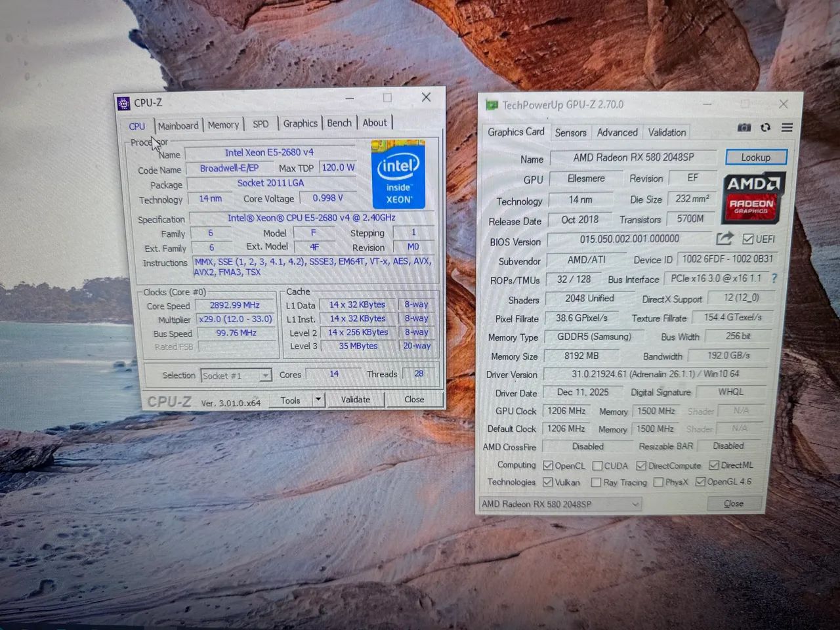
Task: Click BIOS Version value 015.050.002.001.000000
Action: 629,239
